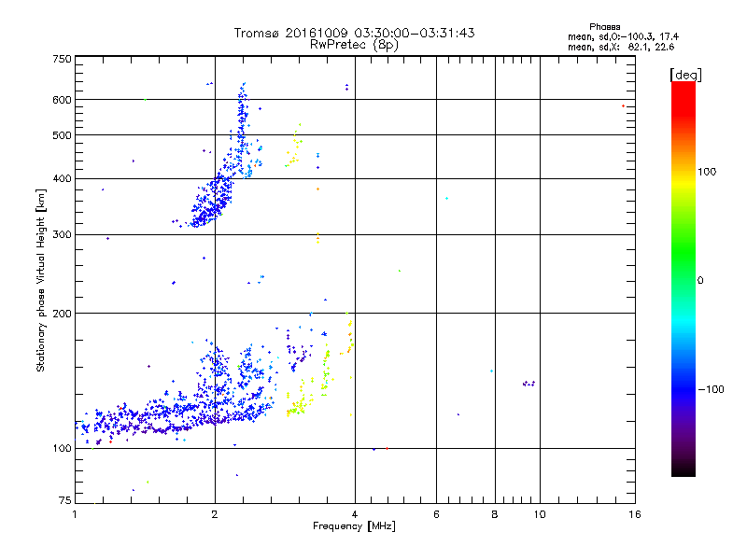Pick the red region of the colorbar
The height and width of the screenshot is (560, 747).
684,103
